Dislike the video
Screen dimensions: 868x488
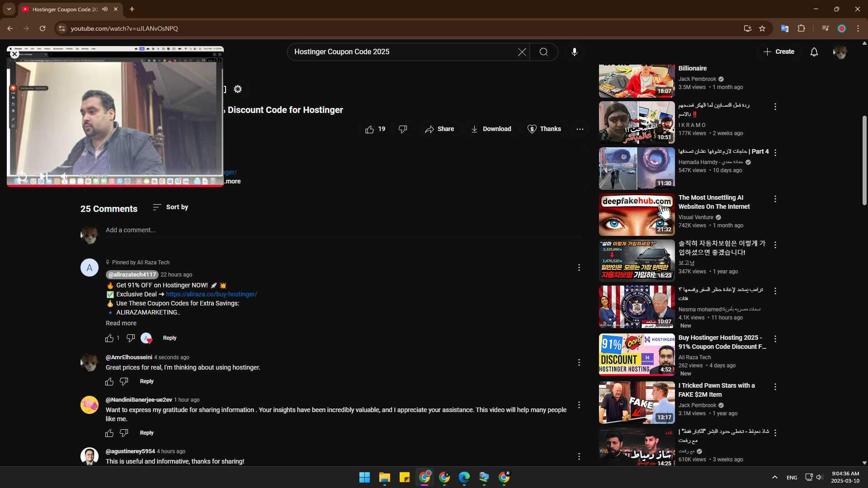[x=403, y=129]
